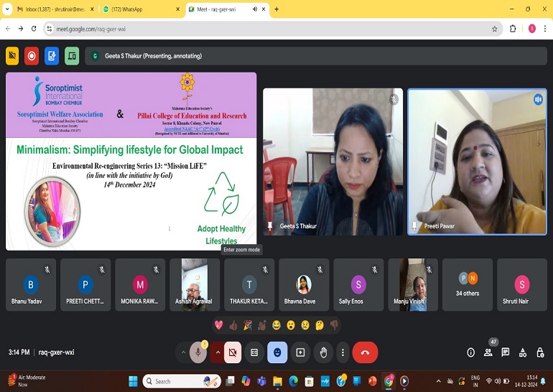
Task: Switch to the WhatsApp browser tab
Action: (141, 9)
